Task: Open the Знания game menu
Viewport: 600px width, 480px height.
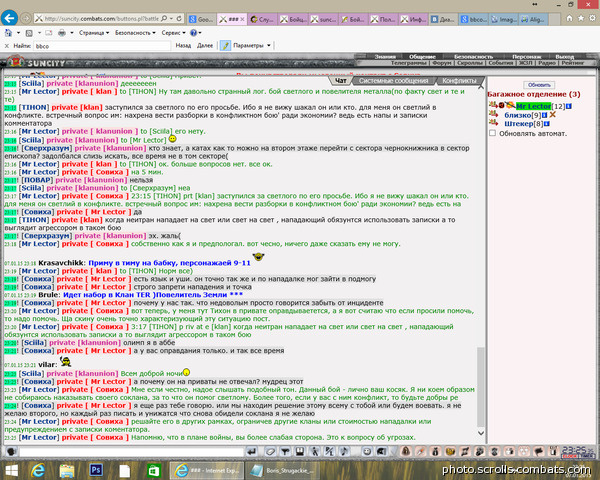Action: pos(385,57)
